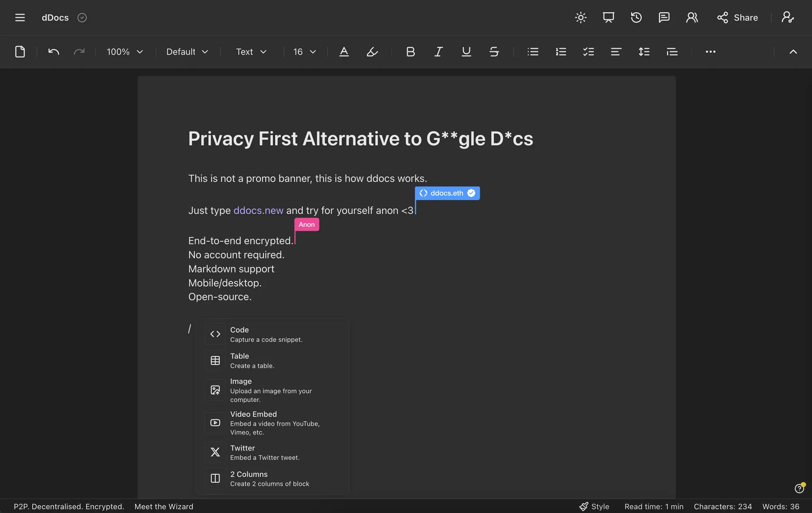Toggle bold formatting
The image size is (812, 513).
coord(410,52)
